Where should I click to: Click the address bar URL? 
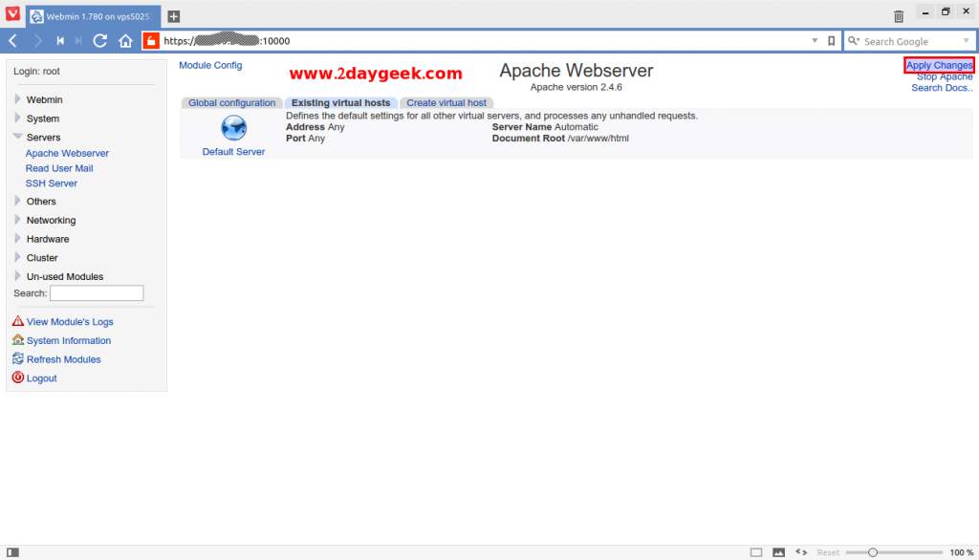(227, 41)
